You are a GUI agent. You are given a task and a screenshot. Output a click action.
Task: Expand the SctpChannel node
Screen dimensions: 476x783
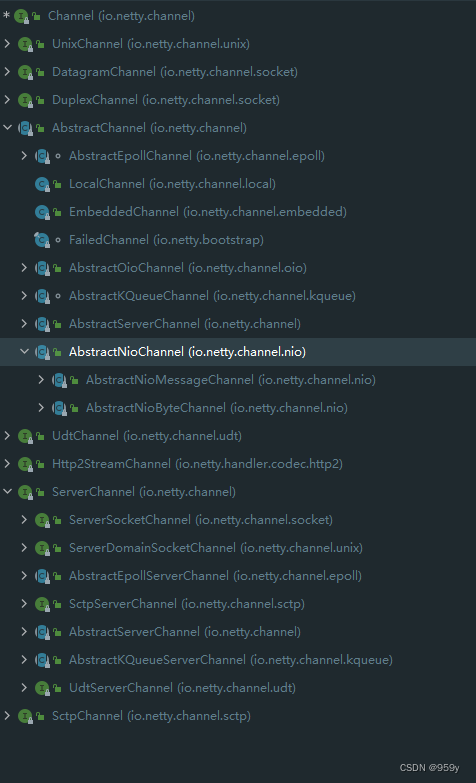7,716
